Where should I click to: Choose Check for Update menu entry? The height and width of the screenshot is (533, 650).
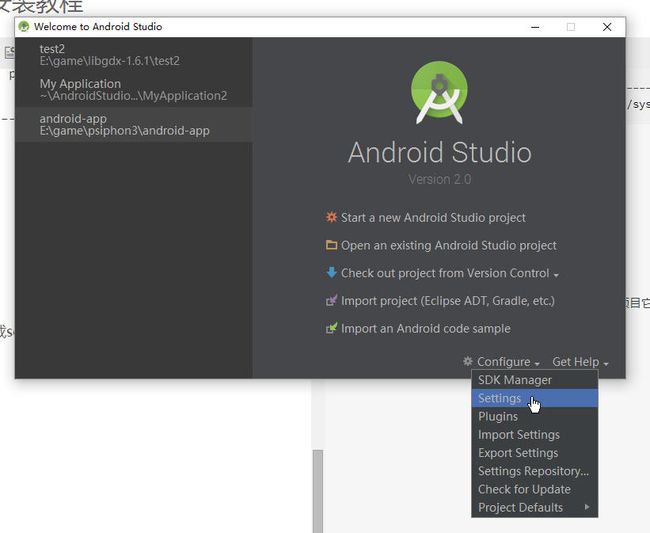(x=534, y=489)
